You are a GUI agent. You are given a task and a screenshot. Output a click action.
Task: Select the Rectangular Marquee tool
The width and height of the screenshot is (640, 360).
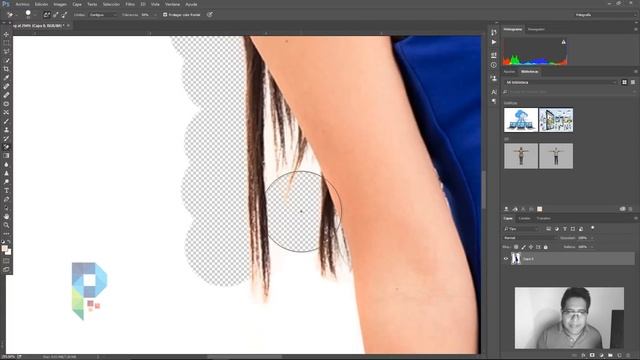tap(6, 43)
